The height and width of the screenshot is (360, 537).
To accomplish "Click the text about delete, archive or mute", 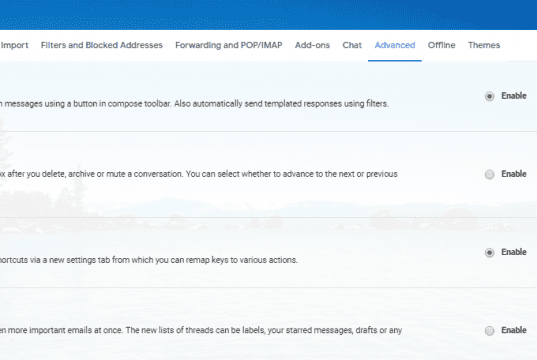I will 199,174.
